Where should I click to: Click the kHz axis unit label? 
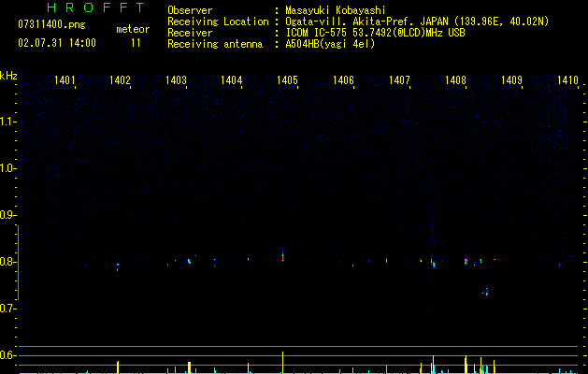coord(8,76)
